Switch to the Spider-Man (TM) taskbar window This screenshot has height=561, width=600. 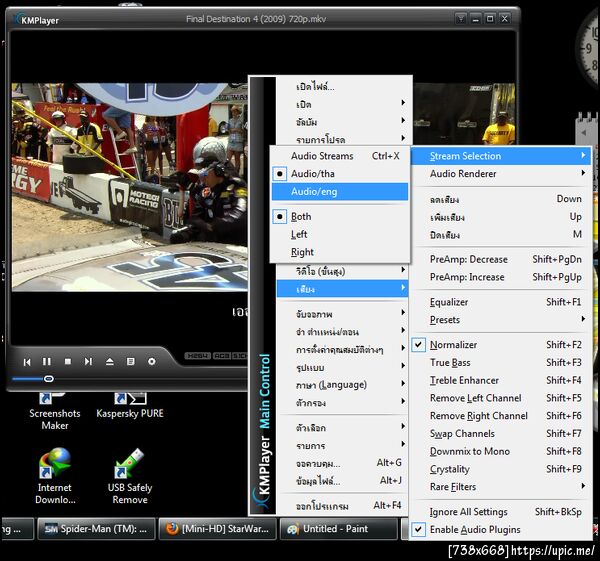click(96, 529)
